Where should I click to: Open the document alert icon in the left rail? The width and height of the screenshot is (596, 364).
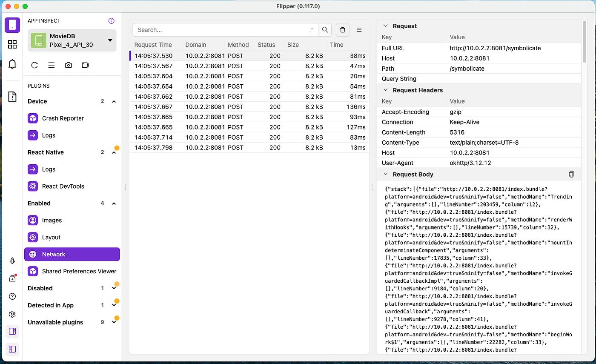(x=12, y=97)
